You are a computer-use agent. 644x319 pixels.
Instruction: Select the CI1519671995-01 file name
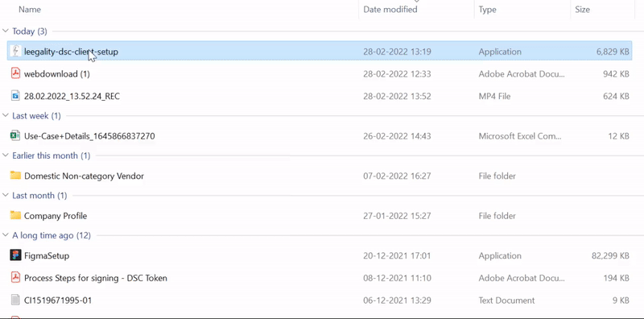coord(58,300)
